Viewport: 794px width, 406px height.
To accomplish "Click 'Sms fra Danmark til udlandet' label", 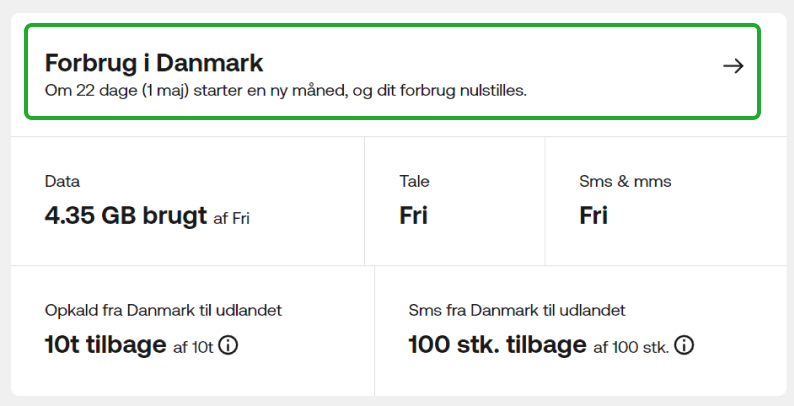I will 517,310.
